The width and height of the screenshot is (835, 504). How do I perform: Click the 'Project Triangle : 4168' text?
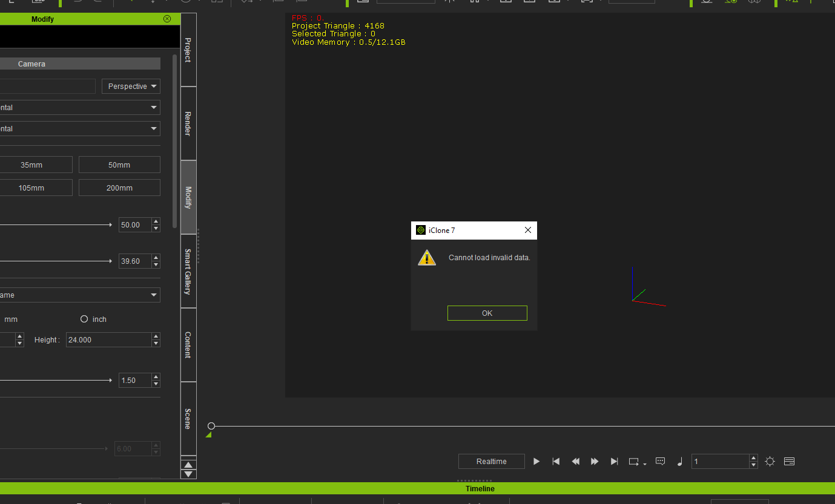[x=338, y=26]
